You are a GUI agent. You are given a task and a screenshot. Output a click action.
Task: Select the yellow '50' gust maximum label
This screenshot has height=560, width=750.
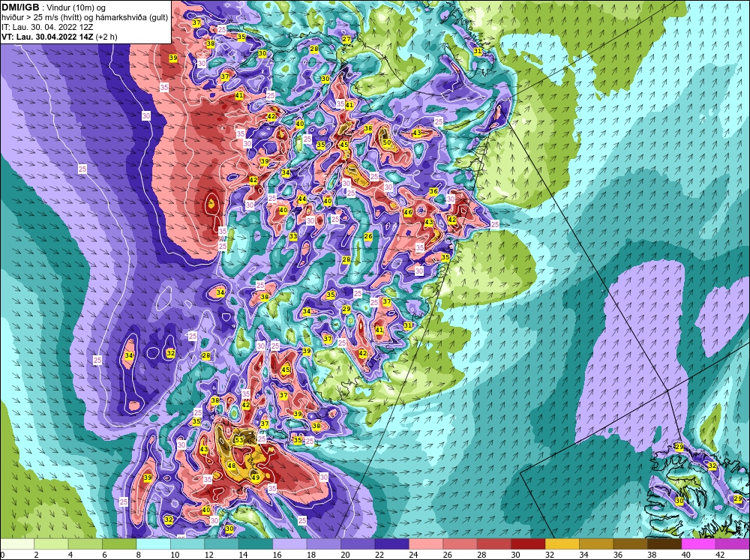point(386,142)
